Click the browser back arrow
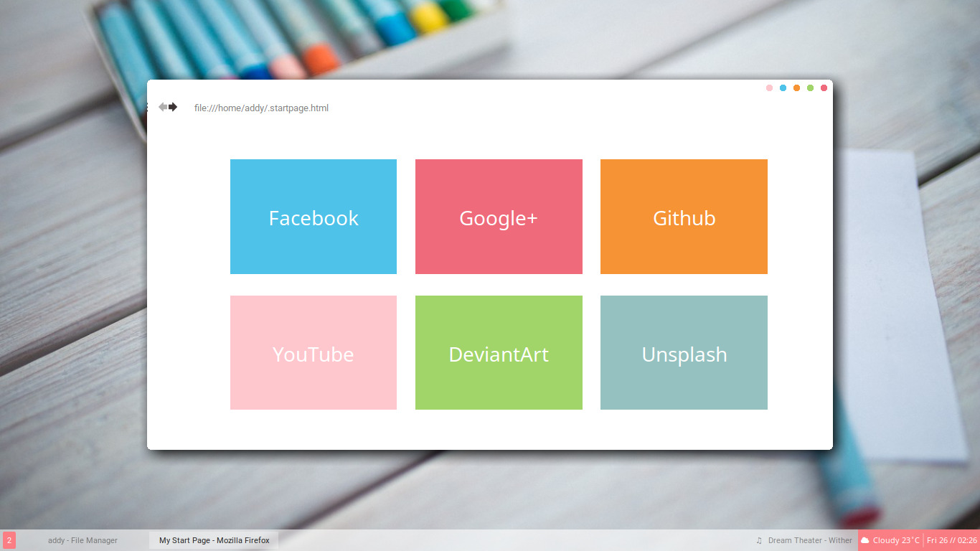This screenshot has width=980, height=551. pos(163,107)
